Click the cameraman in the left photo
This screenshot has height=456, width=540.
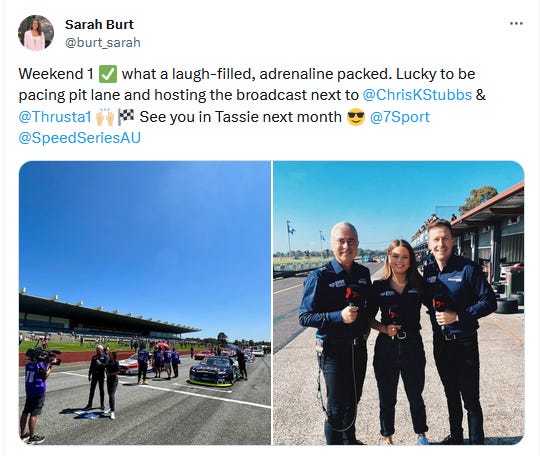[x=35, y=394]
